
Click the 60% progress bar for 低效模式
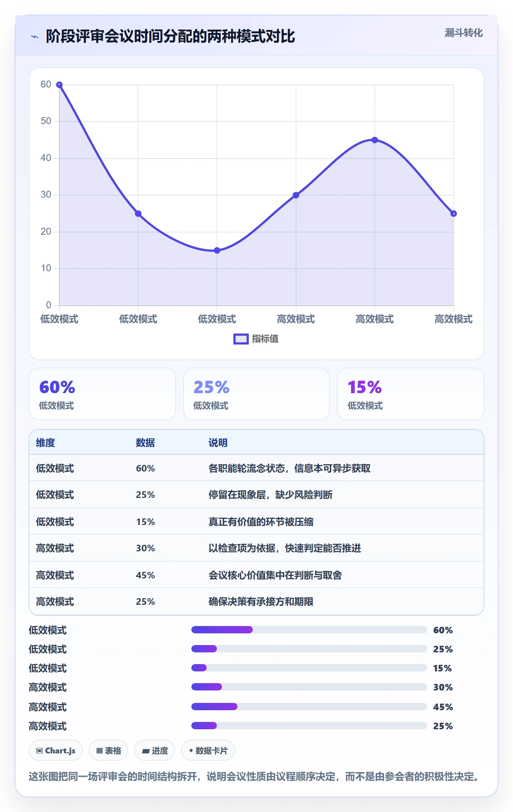coord(309,630)
